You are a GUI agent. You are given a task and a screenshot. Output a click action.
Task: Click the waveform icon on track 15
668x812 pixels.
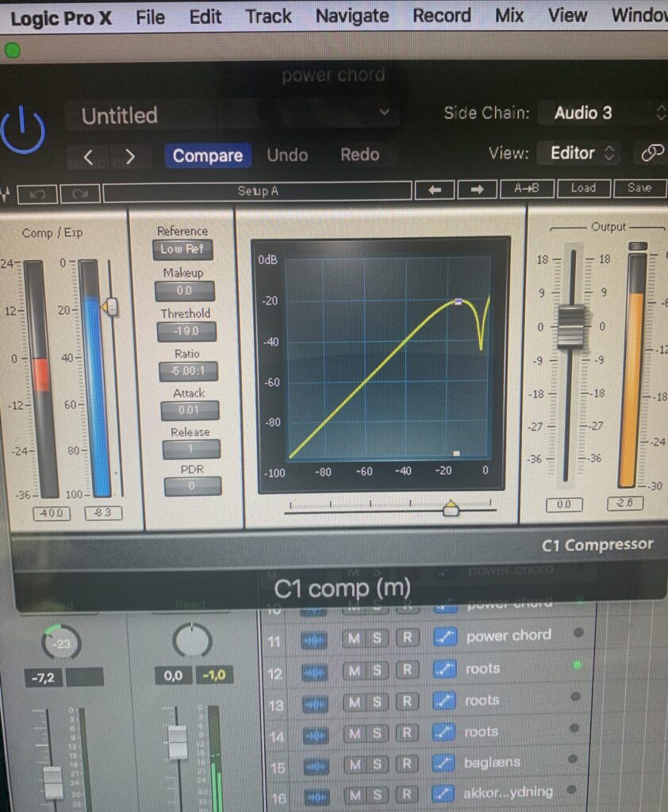pos(316,767)
